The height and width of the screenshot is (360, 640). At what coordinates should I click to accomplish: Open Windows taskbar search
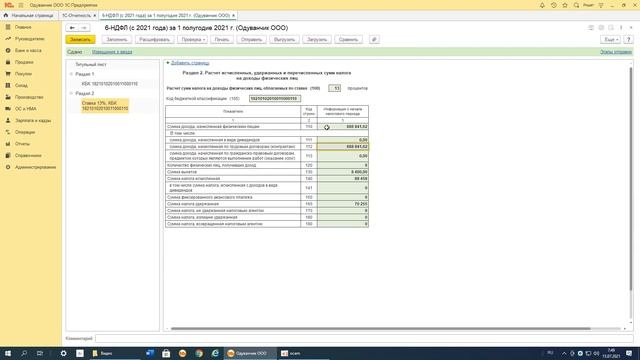pos(24,353)
